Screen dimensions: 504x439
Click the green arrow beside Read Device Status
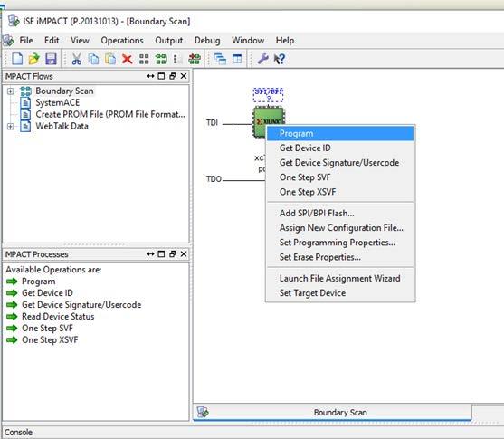point(12,317)
